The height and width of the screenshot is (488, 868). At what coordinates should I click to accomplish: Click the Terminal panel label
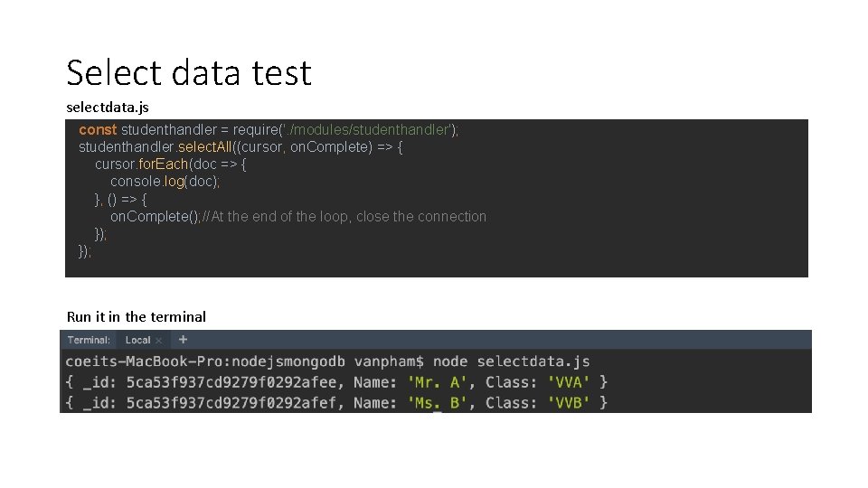pyautogui.click(x=89, y=341)
